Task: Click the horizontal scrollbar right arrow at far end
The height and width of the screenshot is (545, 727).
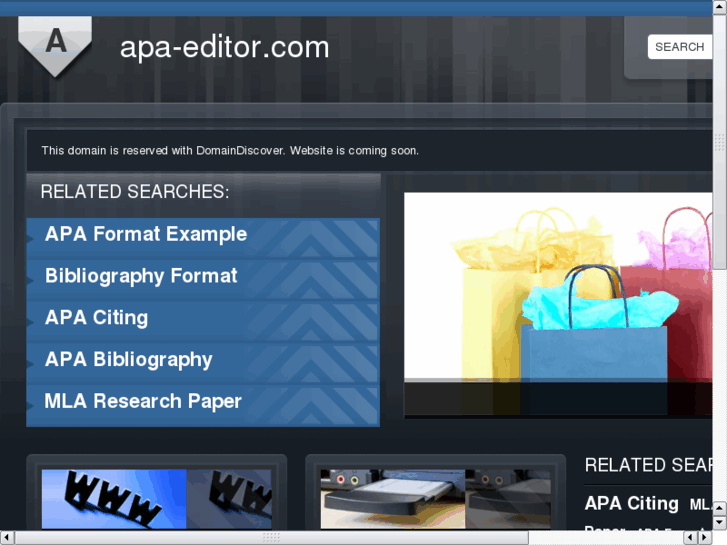Action: pyautogui.click(x=704, y=538)
